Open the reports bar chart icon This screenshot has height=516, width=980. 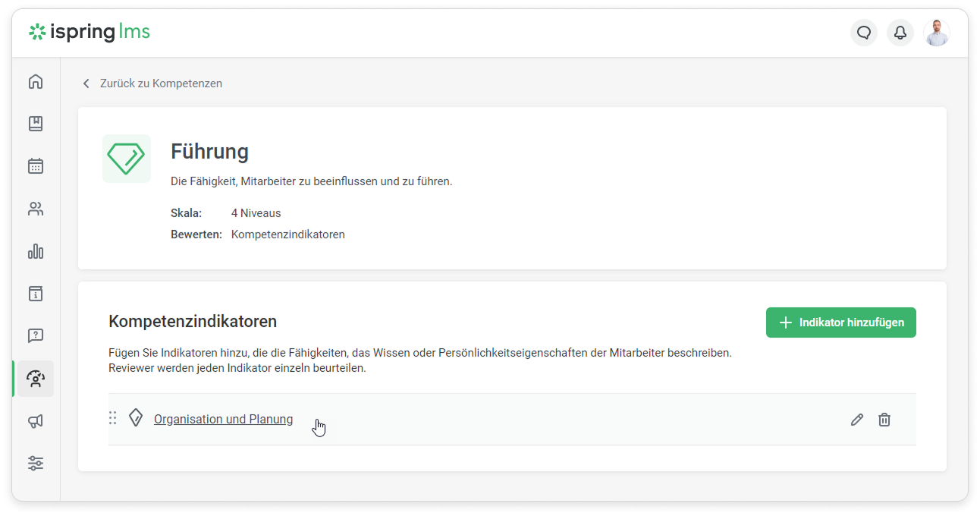[36, 251]
